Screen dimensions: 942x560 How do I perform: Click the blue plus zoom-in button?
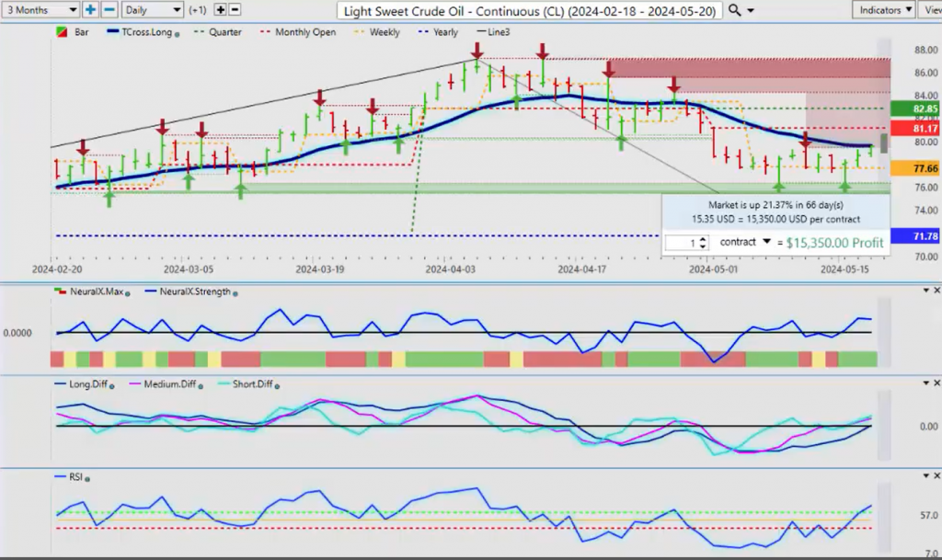(90, 9)
